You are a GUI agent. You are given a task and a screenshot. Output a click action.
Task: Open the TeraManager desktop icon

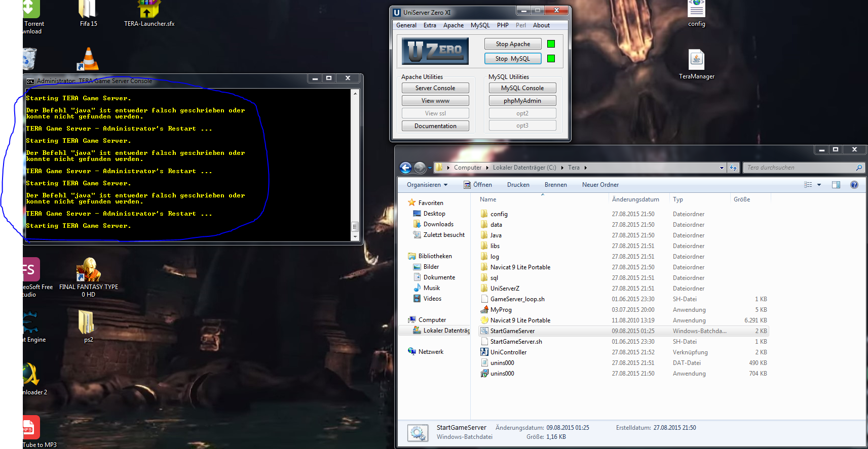(696, 60)
